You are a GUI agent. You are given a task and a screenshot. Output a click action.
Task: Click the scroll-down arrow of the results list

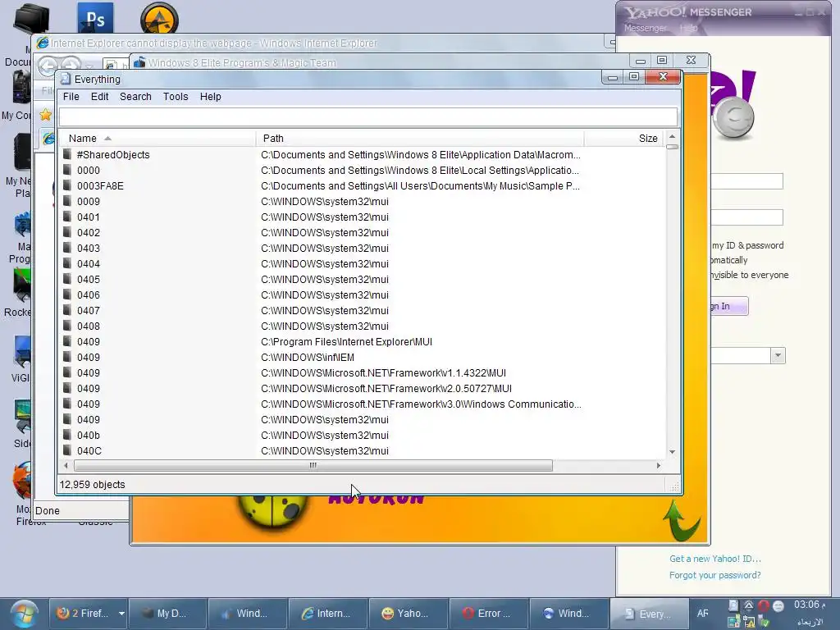[673, 452]
